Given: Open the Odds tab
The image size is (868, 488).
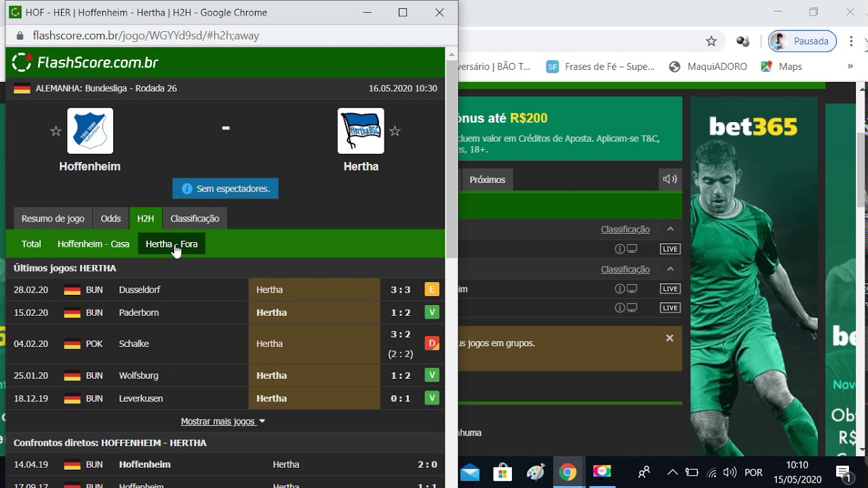Looking at the screenshot, I should (x=111, y=218).
